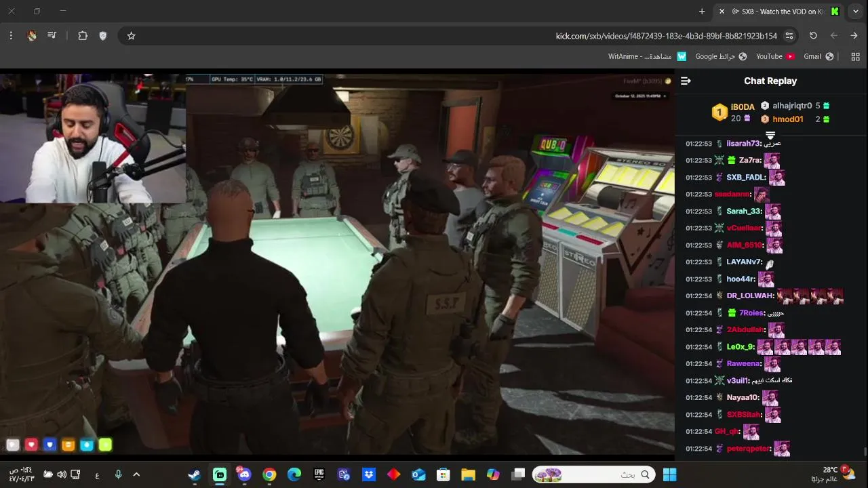Open the extensions puzzle icon
Screen dimensions: 868x488
click(x=83, y=36)
